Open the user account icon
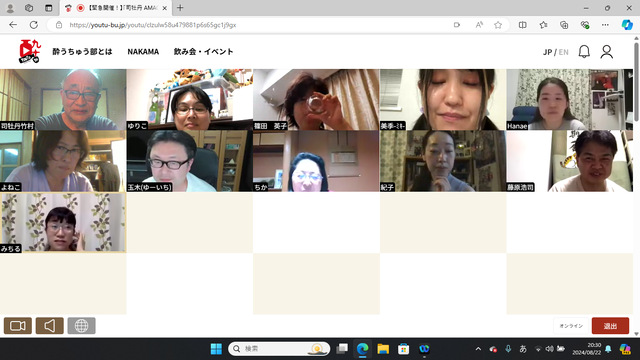The image size is (640, 360). tap(607, 52)
